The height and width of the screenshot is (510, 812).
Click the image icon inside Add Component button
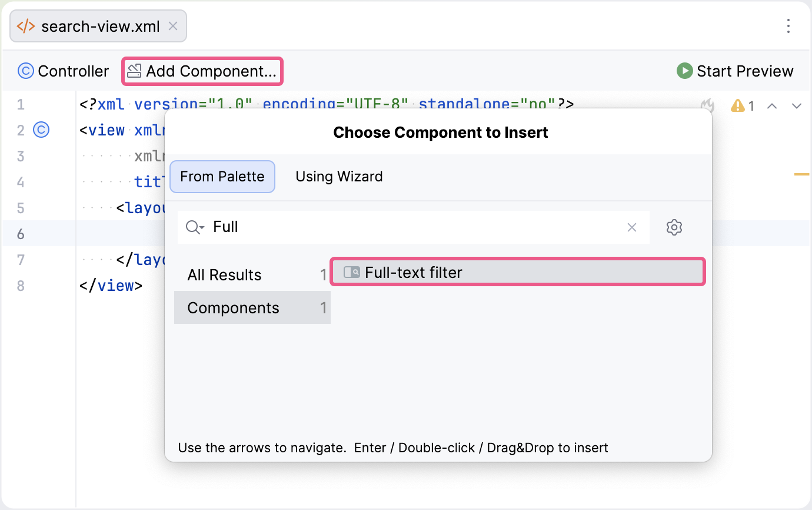(135, 70)
